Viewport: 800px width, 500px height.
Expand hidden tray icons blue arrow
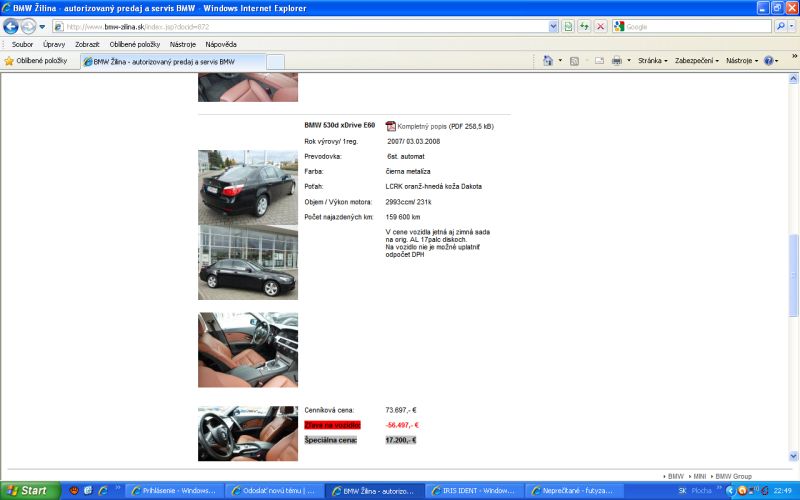point(730,491)
